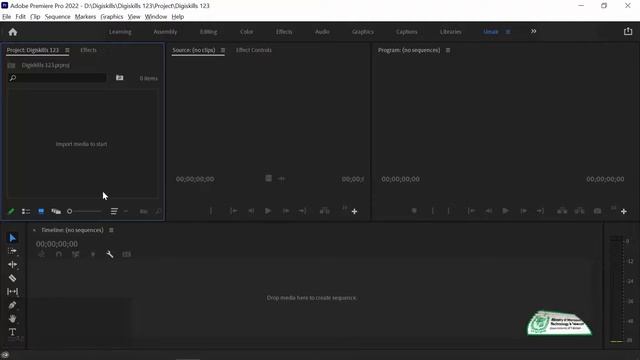This screenshot has width=640, height=360.
Task: Switch to Editing workspace tab
Action: click(209, 32)
